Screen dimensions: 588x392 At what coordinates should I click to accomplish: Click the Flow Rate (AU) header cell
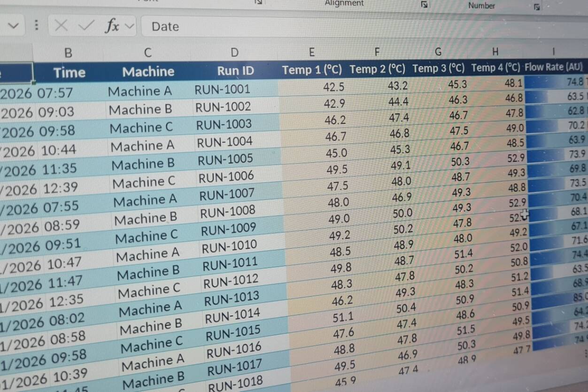click(554, 67)
